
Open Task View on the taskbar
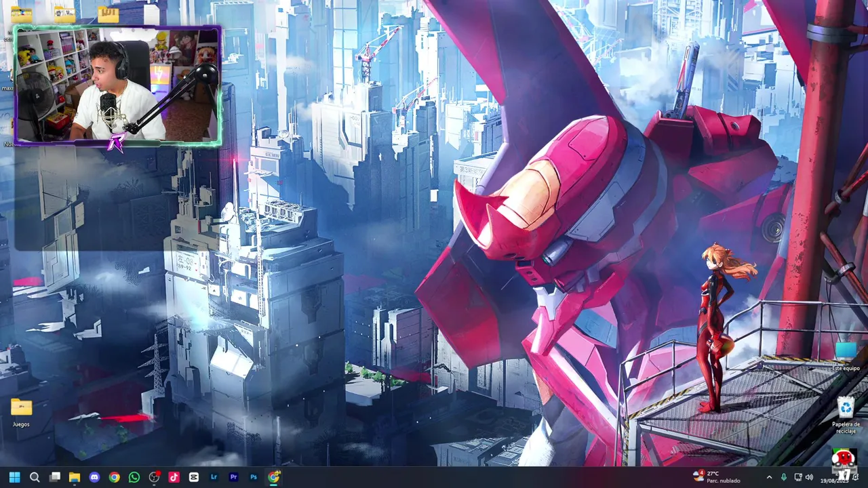pos(55,477)
